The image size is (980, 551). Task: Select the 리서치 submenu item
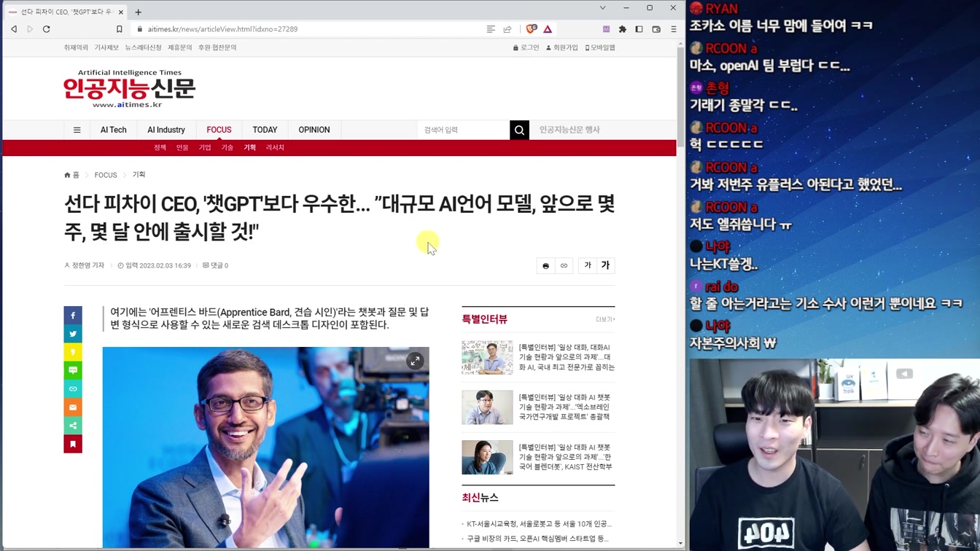(x=275, y=148)
